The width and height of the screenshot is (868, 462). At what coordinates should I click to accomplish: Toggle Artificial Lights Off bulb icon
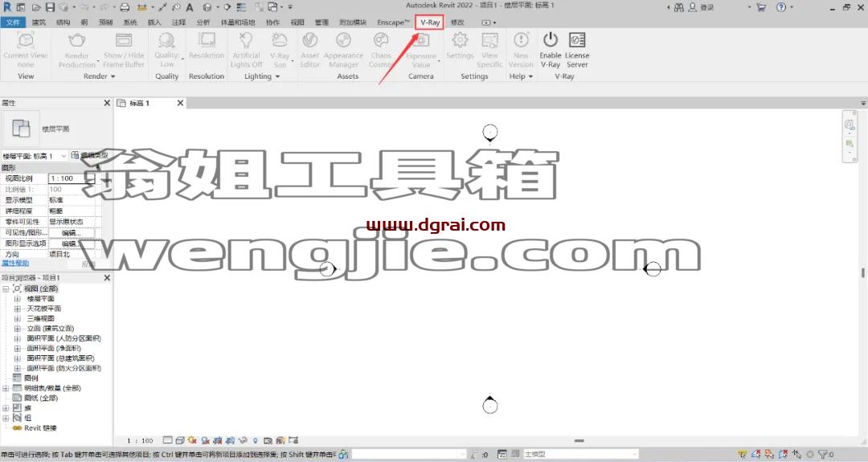[246, 40]
